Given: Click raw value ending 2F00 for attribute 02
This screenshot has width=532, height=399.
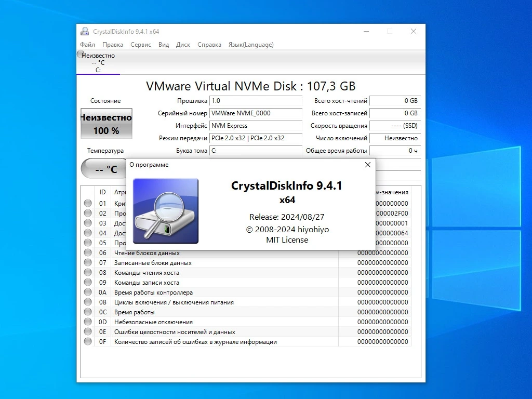Looking at the screenshot, I should pyautogui.click(x=392, y=213).
